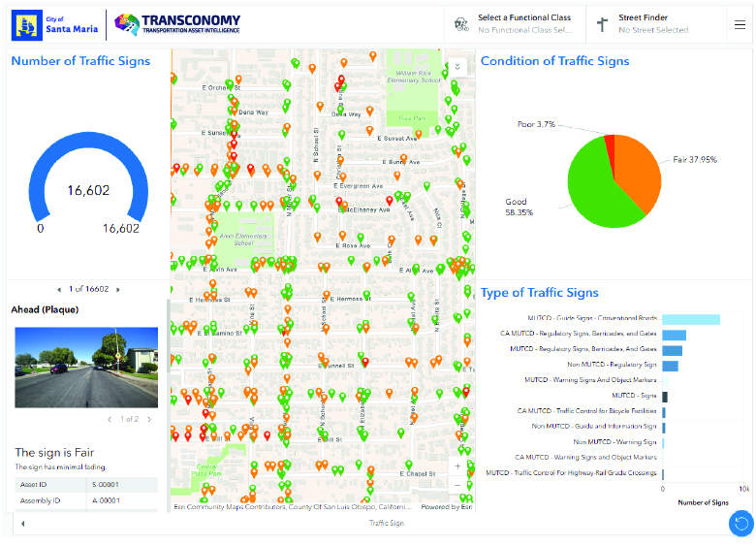This screenshot has width=756, height=546.
Task: Click the City of Santa Maria logo
Action: [55, 24]
